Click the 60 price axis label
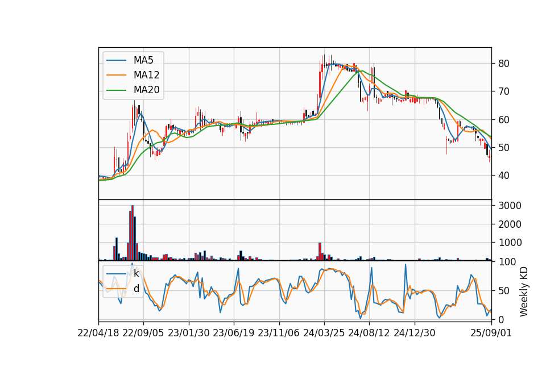 coord(503,120)
